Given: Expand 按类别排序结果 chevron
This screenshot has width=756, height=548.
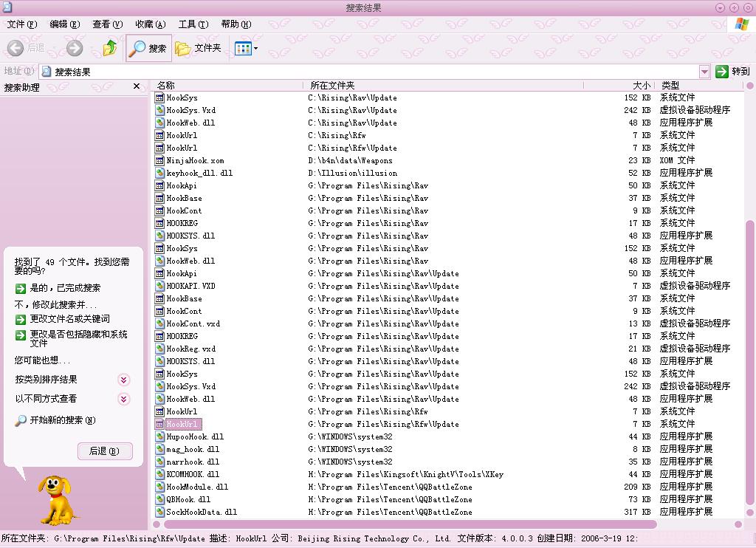Looking at the screenshot, I should click(x=124, y=380).
